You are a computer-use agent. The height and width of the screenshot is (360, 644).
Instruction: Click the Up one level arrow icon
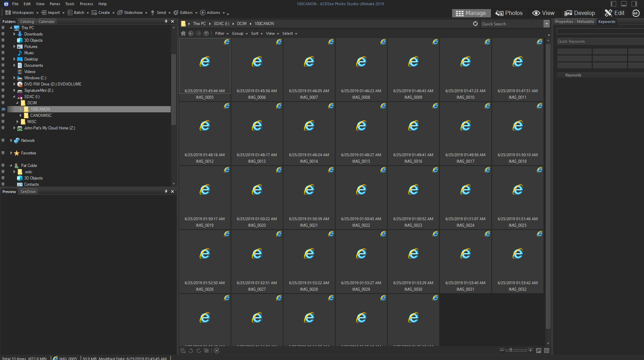click(x=206, y=33)
